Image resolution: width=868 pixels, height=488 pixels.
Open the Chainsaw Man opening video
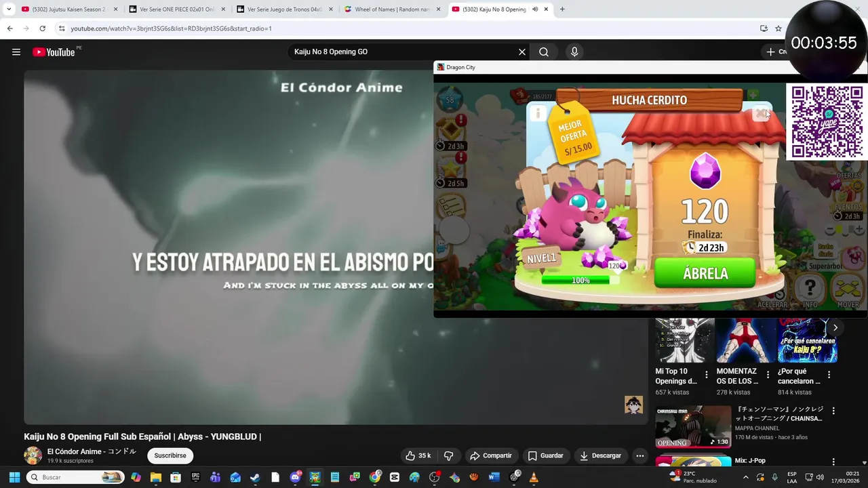click(x=693, y=427)
